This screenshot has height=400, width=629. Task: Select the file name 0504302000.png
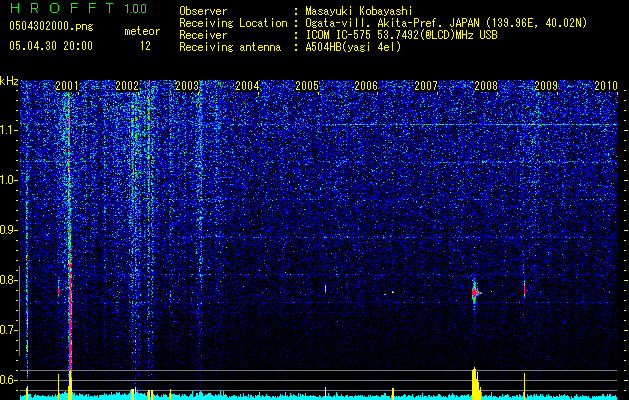pyautogui.click(x=51, y=26)
